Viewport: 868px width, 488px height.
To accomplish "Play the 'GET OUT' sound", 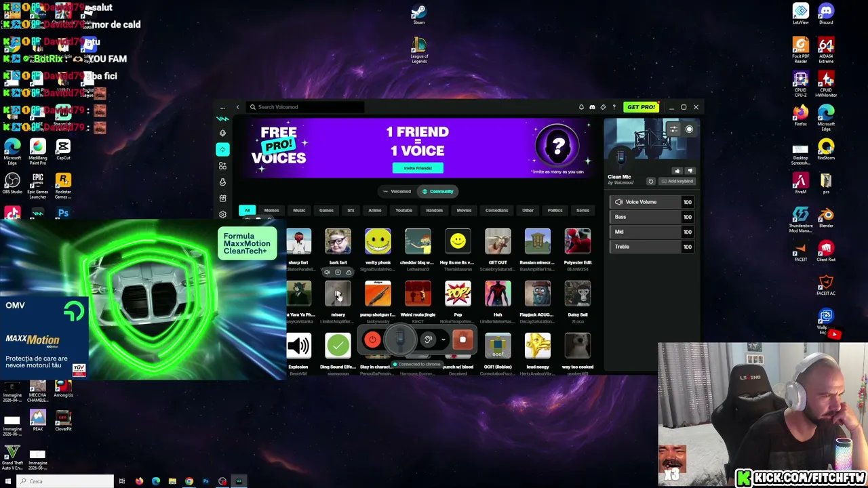I will point(498,242).
